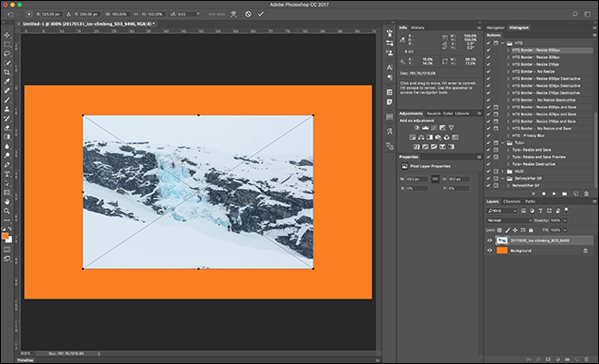Select the Lasso tool

point(6,53)
